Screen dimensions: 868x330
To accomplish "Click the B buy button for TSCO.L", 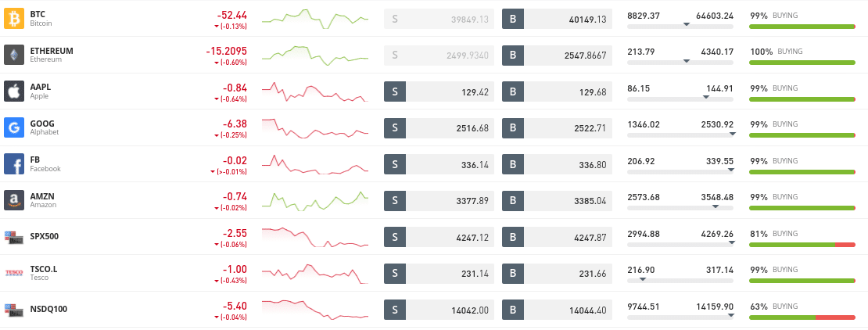I will [x=513, y=274].
